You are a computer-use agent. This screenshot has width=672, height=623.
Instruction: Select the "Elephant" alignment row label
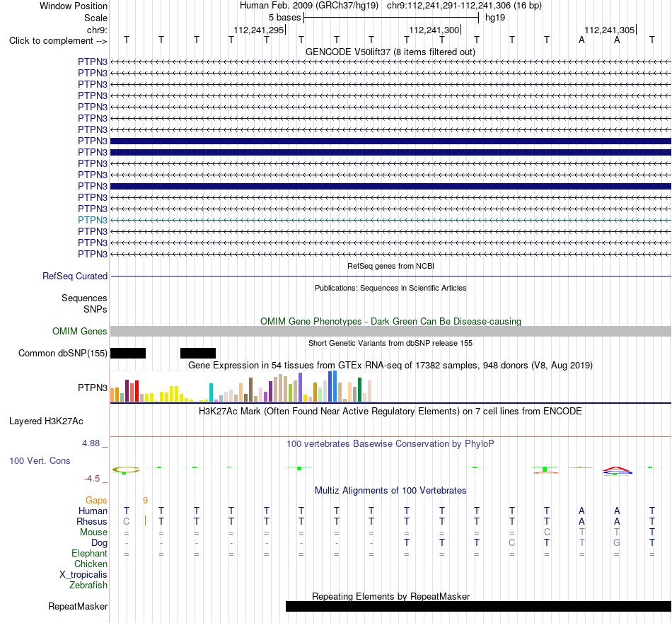(x=89, y=554)
